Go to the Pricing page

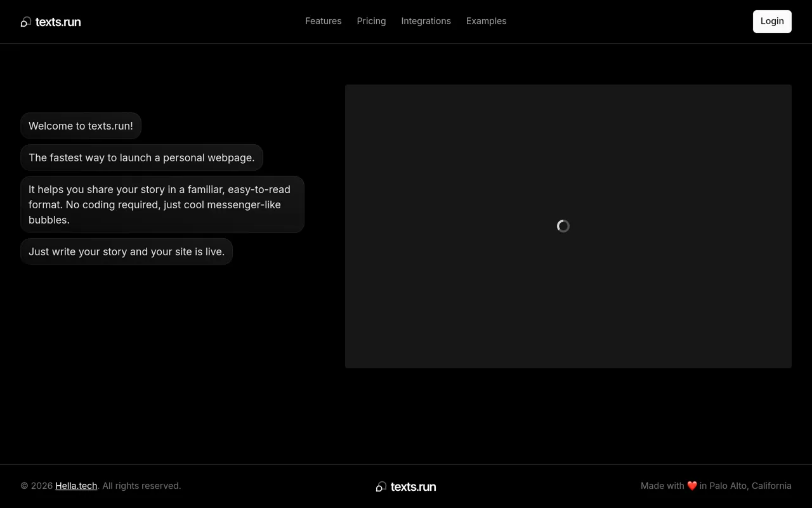371,21
